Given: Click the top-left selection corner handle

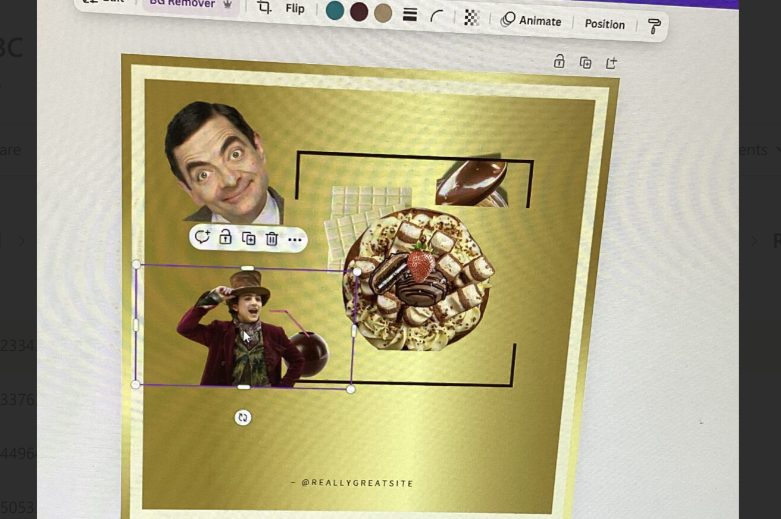Looking at the screenshot, I should [136, 264].
